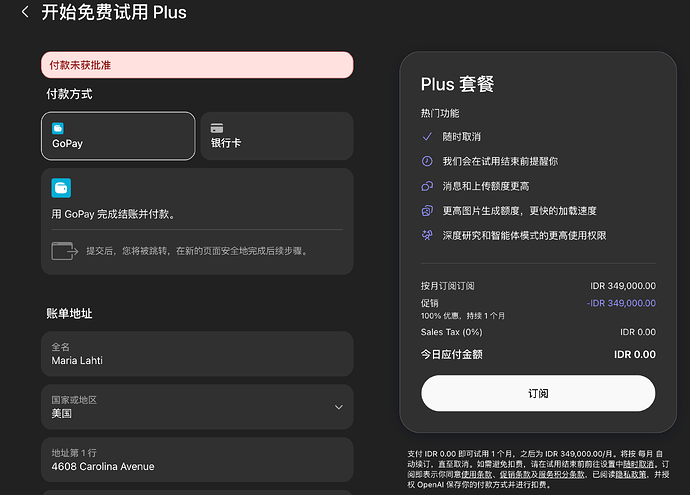
Task: Click the Sales Tax (0%) row
Action: click(538, 332)
